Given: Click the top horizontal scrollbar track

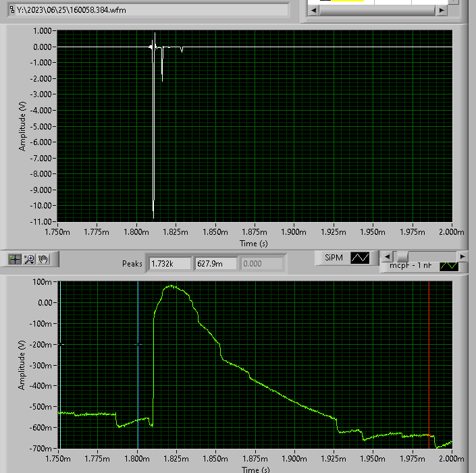Looking at the screenshot, I should click(x=377, y=10).
